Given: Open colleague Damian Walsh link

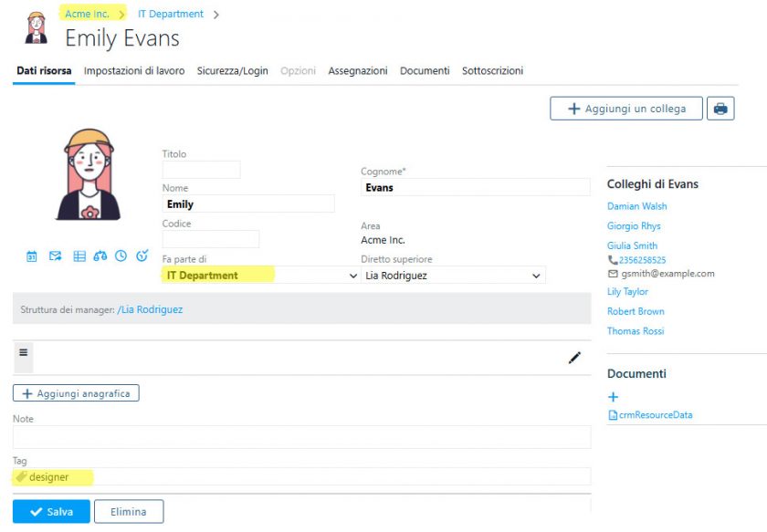Looking at the screenshot, I should (637, 206).
